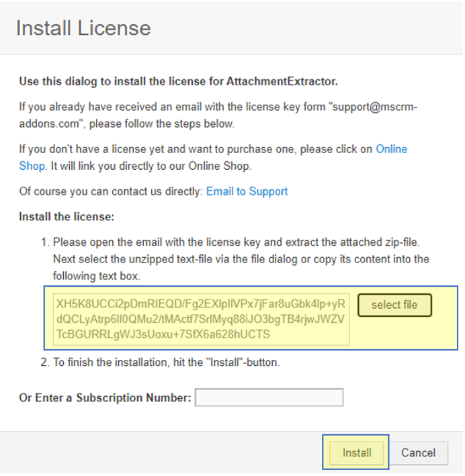Click into the Subscription Number field
The width and height of the screenshot is (465, 476).
pos(269,397)
